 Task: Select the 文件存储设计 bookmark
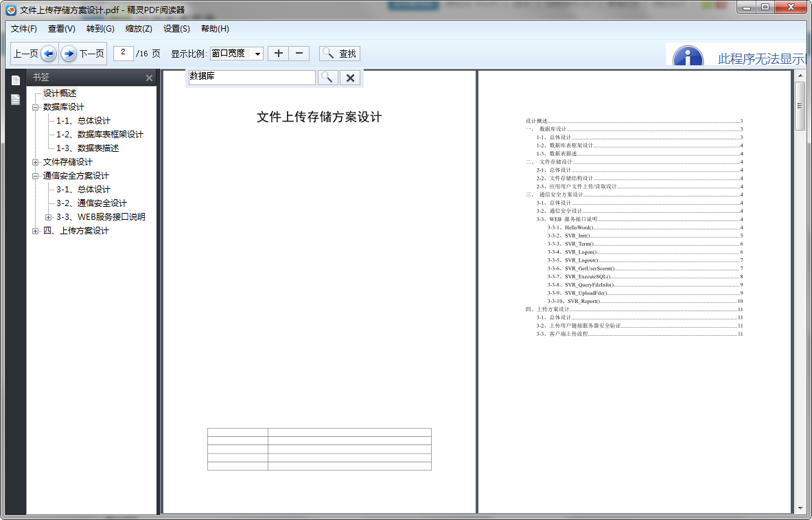68,161
